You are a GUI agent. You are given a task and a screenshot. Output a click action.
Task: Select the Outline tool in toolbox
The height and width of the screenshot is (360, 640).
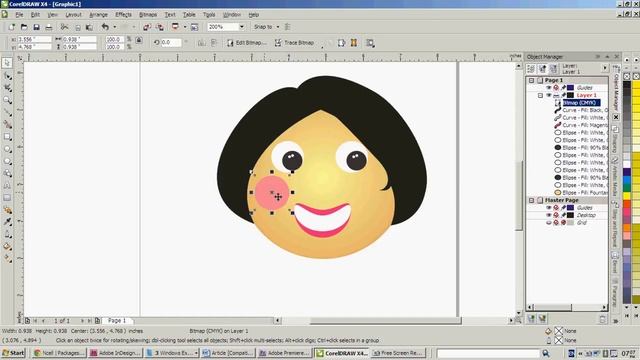pos(7,234)
